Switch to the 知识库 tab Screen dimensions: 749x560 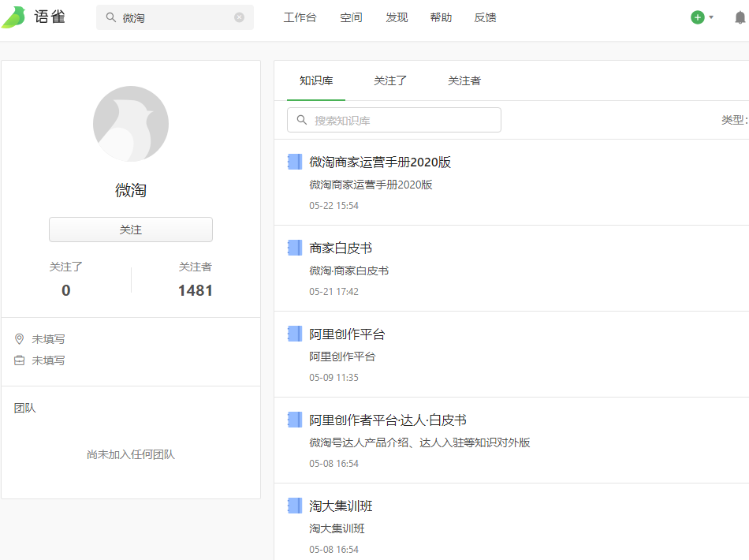coord(316,80)
